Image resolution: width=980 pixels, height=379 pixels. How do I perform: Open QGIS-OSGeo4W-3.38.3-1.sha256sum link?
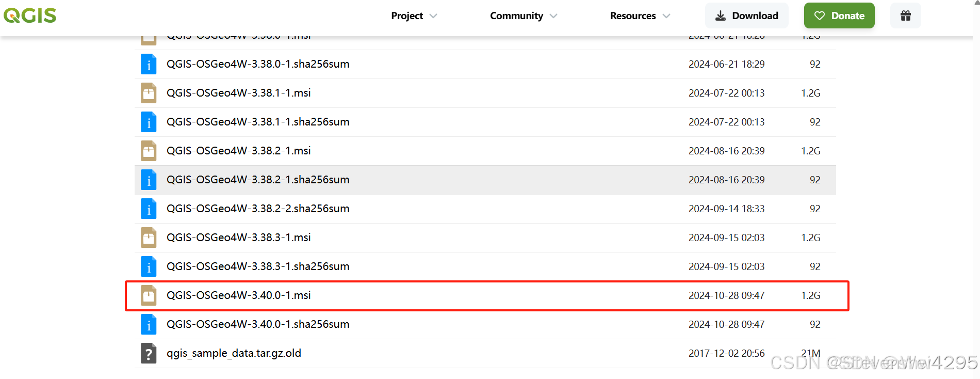pos(258,266)
